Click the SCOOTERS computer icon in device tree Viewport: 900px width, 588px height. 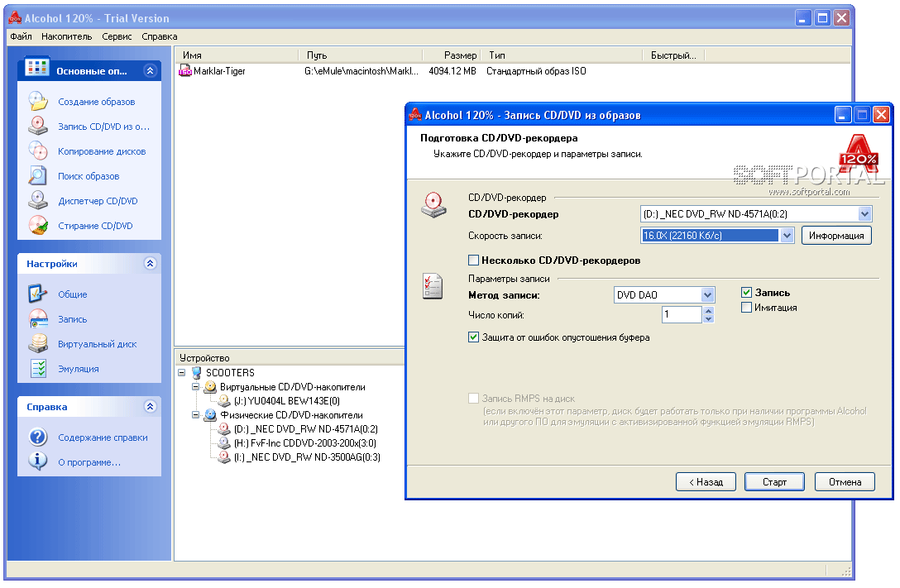point(196,372)
